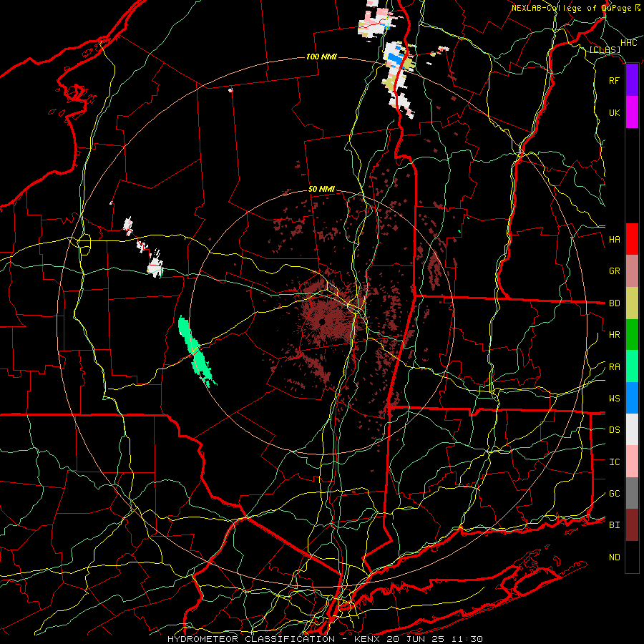Click the radar site dot at map center
The height and width of the screenshot is (644, 644).
(321, 321)
